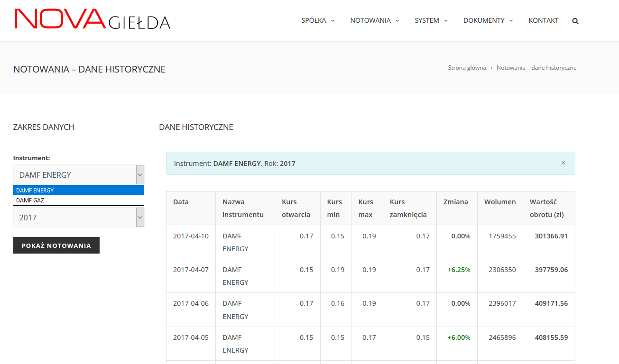Select the 2017-04-10 date cell
This screenshot has width=619, height=364.
(x=191, y=236)
